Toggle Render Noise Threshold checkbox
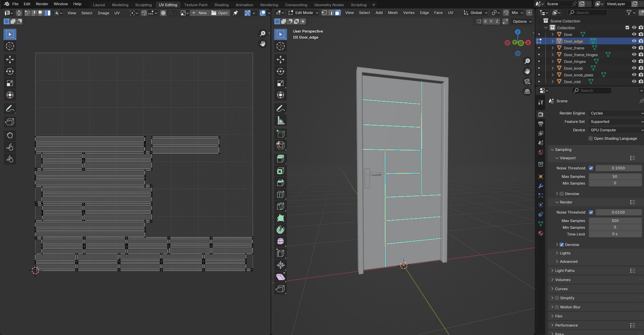The image size is (644, 335). tap(591, 212)
